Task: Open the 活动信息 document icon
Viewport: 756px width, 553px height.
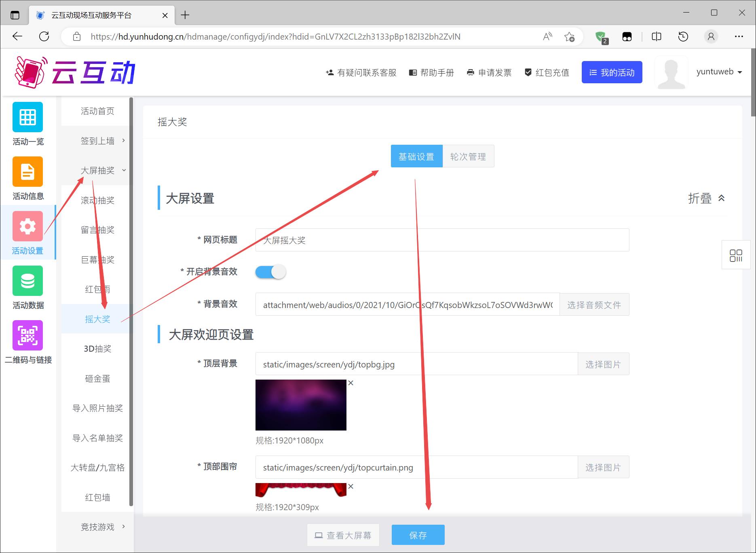Action: click(x=27, y=172)
